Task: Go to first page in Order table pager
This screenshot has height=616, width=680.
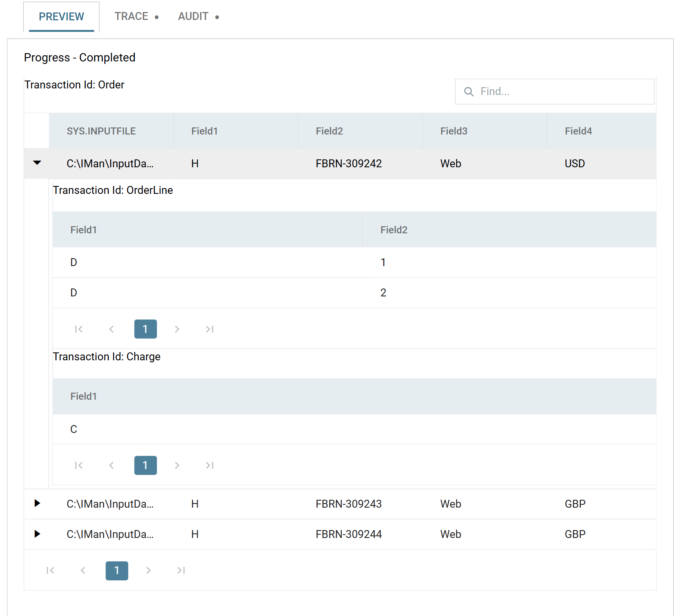Action: (50, 570)
